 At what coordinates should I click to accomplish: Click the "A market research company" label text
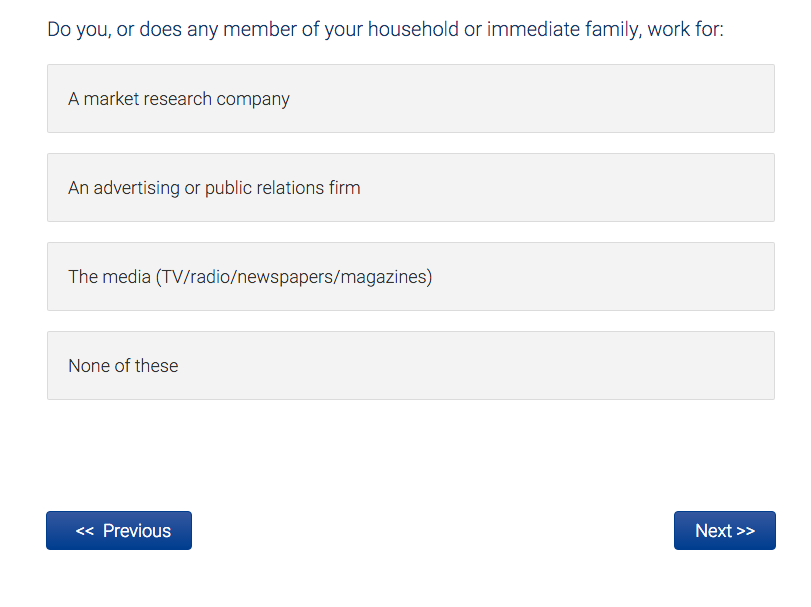(x=179, y=99)
